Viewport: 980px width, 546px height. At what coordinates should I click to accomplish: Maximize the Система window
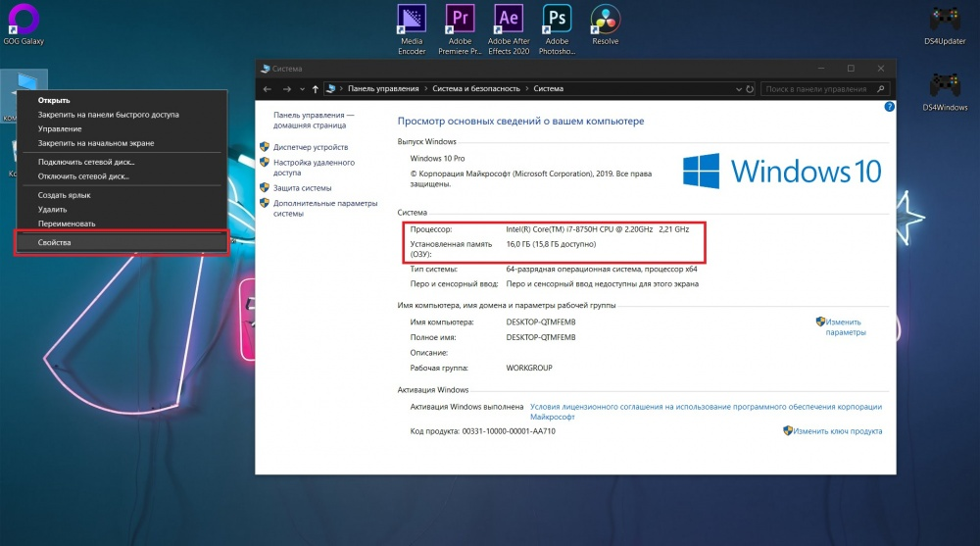(851, 69)
